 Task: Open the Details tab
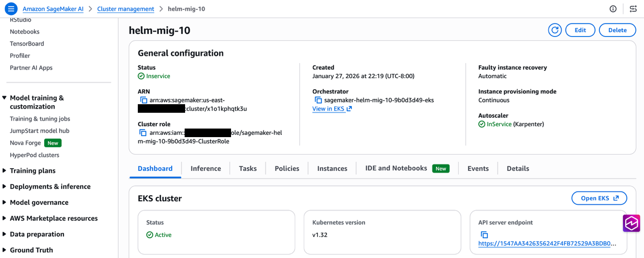pyautogui.click(x=518, y=168)
